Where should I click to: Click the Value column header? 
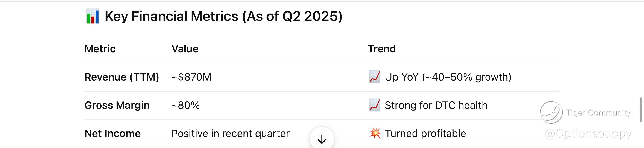pyautogui.click(x=185, y=49)
